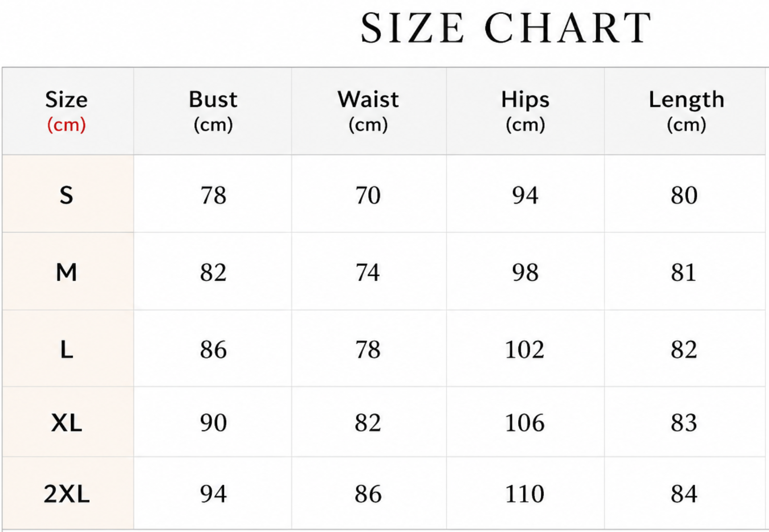Click the Length (cm) column header
769x532 pixels.
tap(685, 111)
